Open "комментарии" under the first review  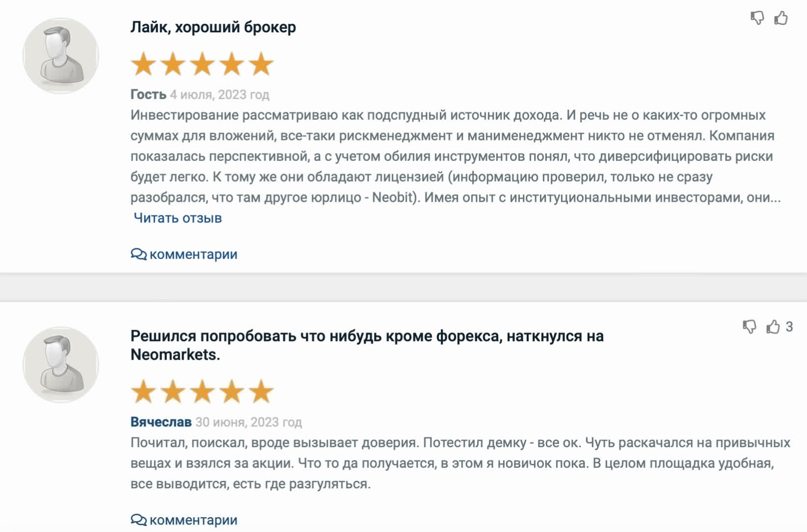point(193,254)
